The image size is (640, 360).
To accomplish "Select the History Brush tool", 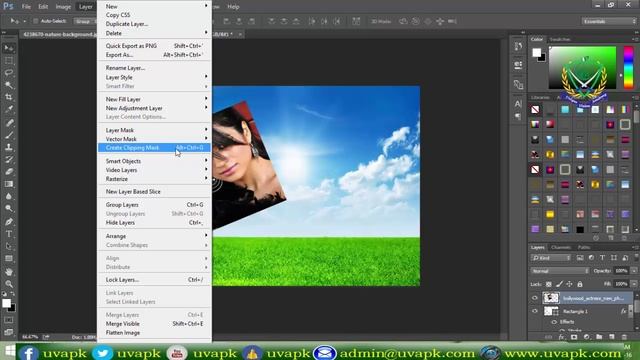I will [9, 160].
